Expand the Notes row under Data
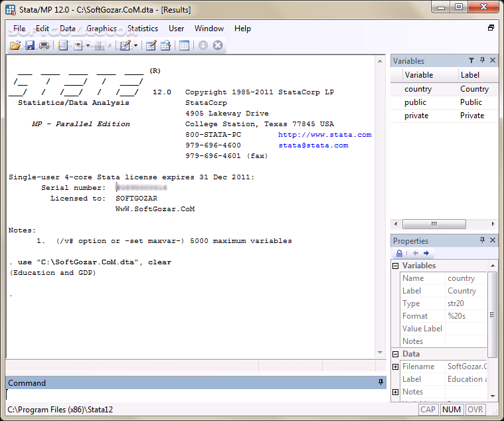This screenshot has height=421, width=504. coord(396,392)
